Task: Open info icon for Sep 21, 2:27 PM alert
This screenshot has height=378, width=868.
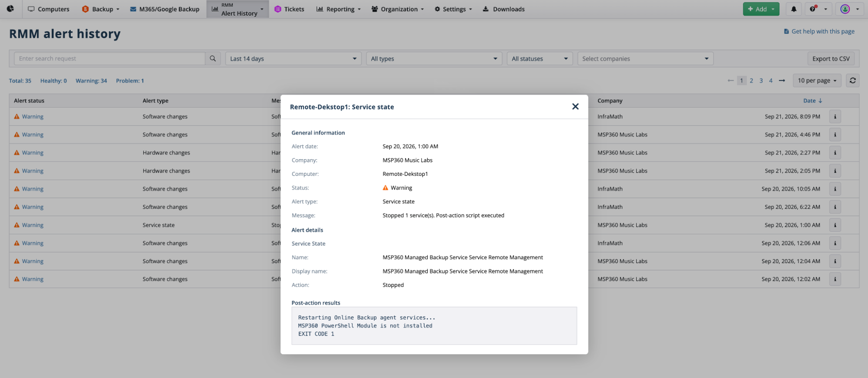Action: (835, 153)
